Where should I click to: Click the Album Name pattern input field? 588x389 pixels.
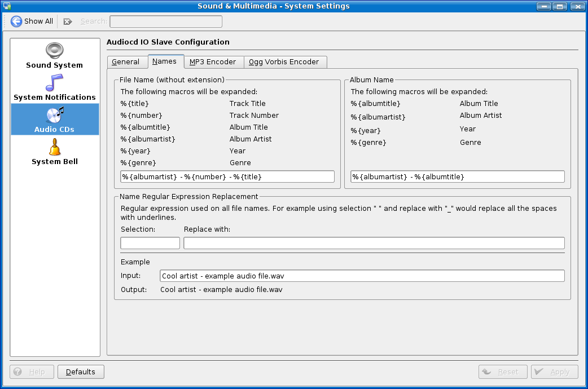coord(457,177)
